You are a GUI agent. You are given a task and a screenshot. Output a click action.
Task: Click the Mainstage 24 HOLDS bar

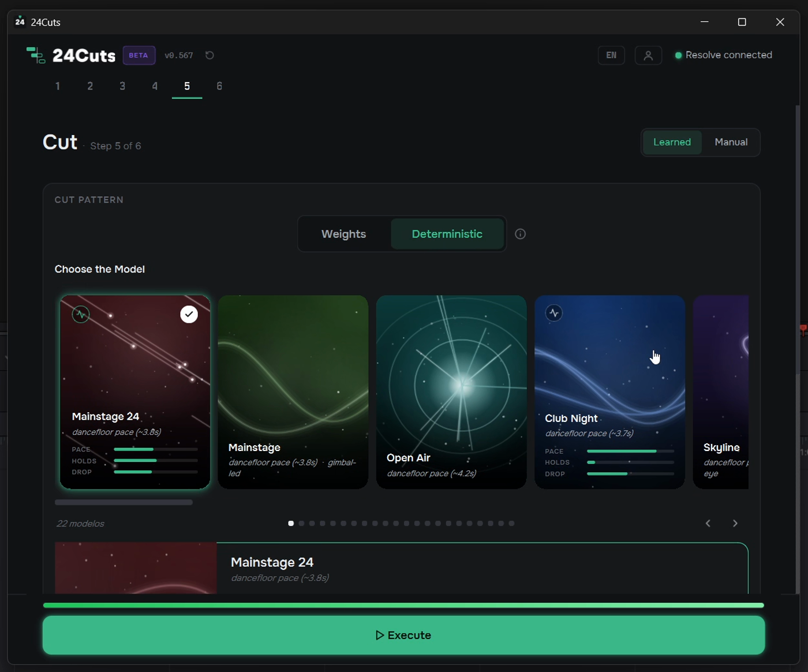(x=156, y=461)
